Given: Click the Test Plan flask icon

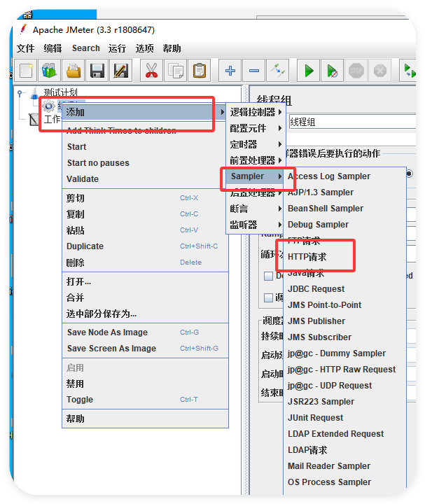Looking at the screenshot, I should 34,92.
